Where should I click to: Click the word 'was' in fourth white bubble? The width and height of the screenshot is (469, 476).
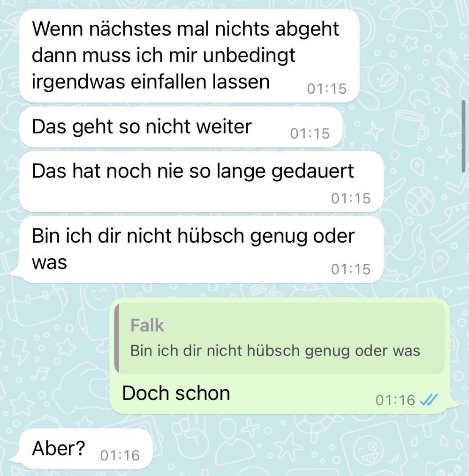tap(49, 263)
